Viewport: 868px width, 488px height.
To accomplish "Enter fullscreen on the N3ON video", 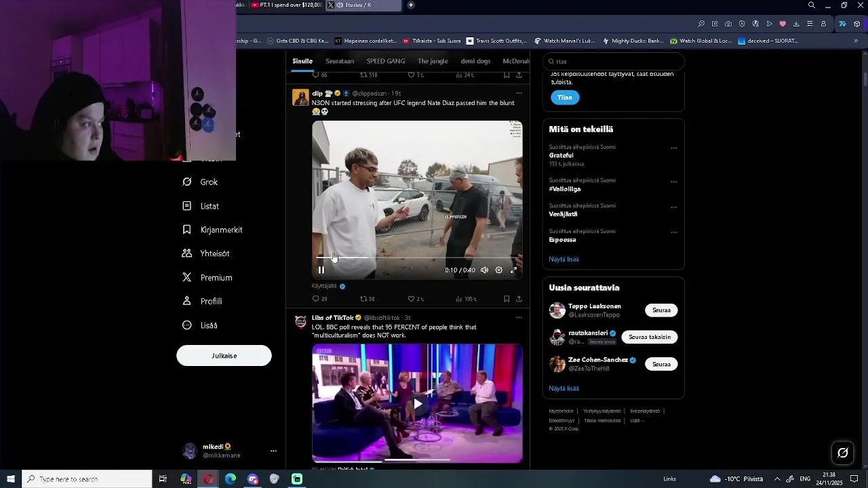I will click(513, 270).
